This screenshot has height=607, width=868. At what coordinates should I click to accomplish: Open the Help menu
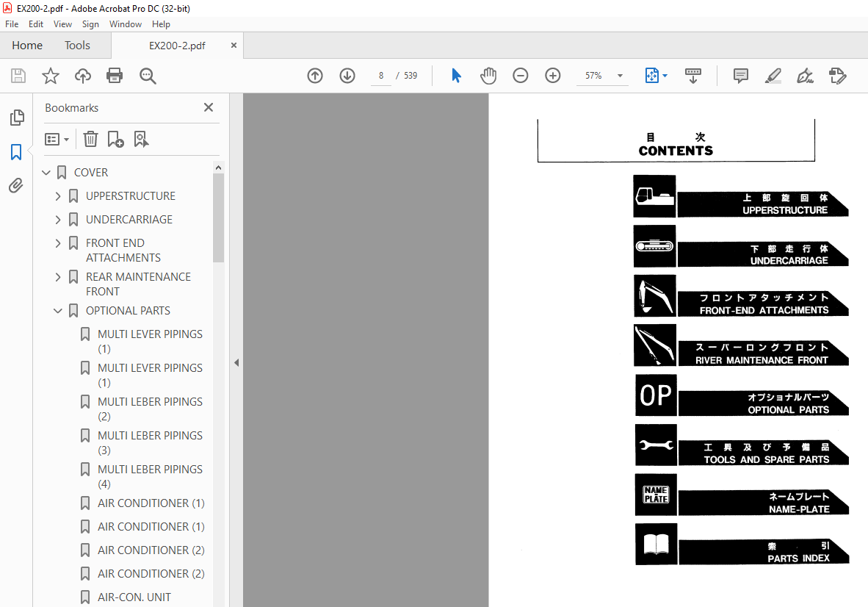[161, 24]
